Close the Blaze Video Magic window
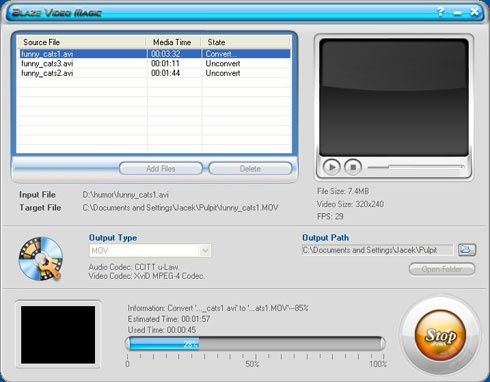The image size is (490, 382). pyautogui.click(x=474, y=12)
